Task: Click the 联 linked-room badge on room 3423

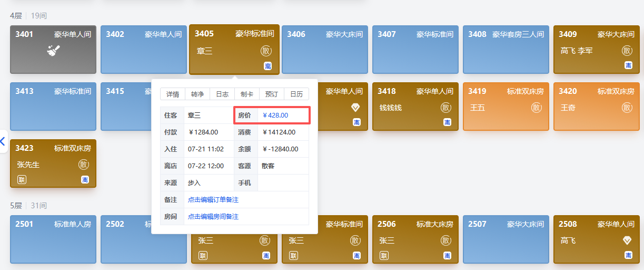Action: click(22, 180)
